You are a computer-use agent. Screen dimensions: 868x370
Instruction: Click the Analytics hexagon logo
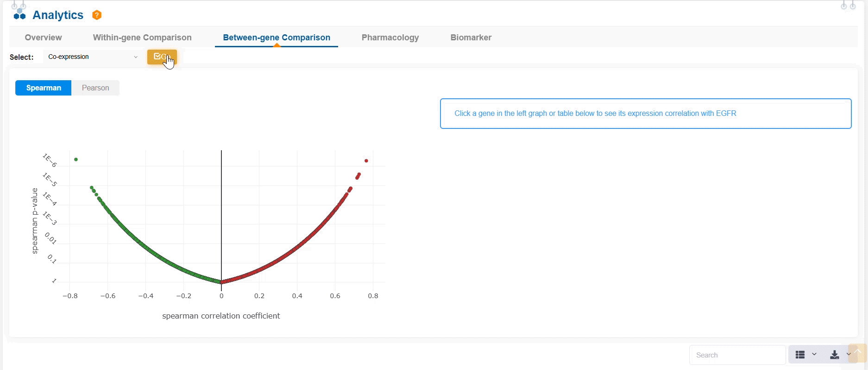(19, 14)
